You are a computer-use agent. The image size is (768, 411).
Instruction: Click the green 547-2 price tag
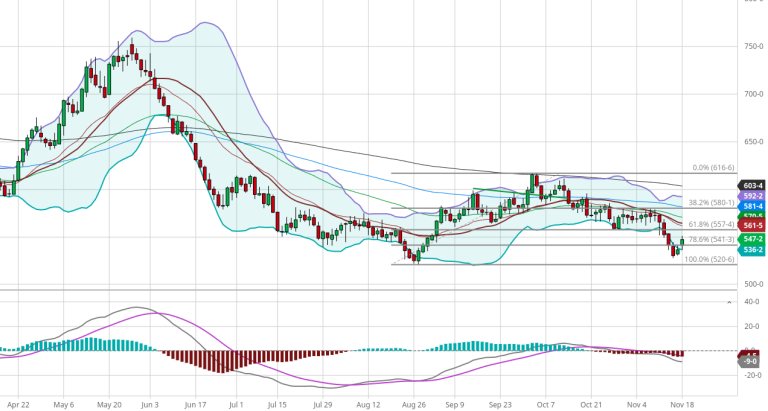coord(752,240)
